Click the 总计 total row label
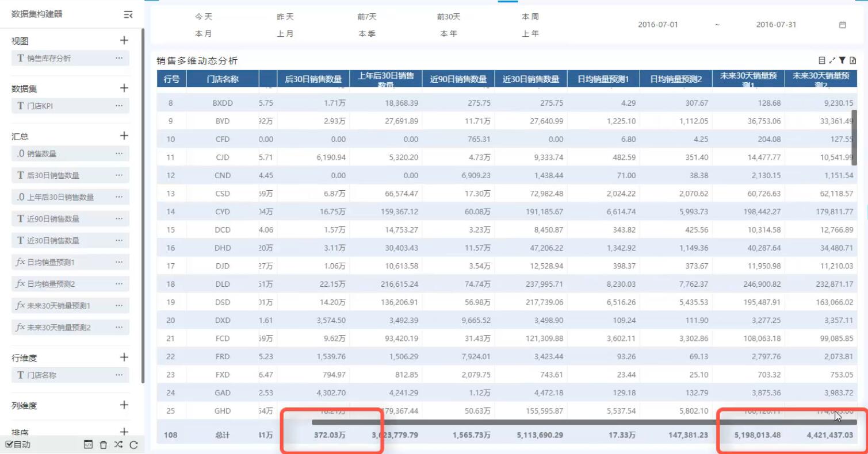 (223, 435)
